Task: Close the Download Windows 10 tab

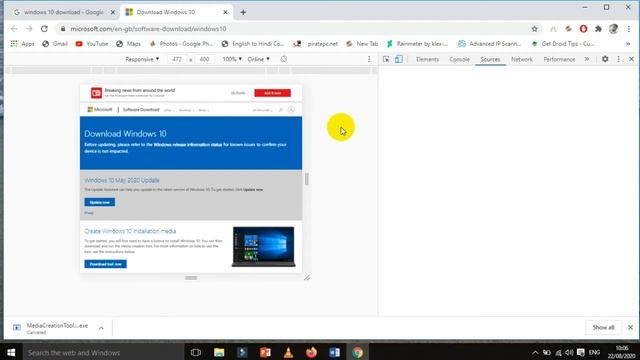Action: pos(225,12)
